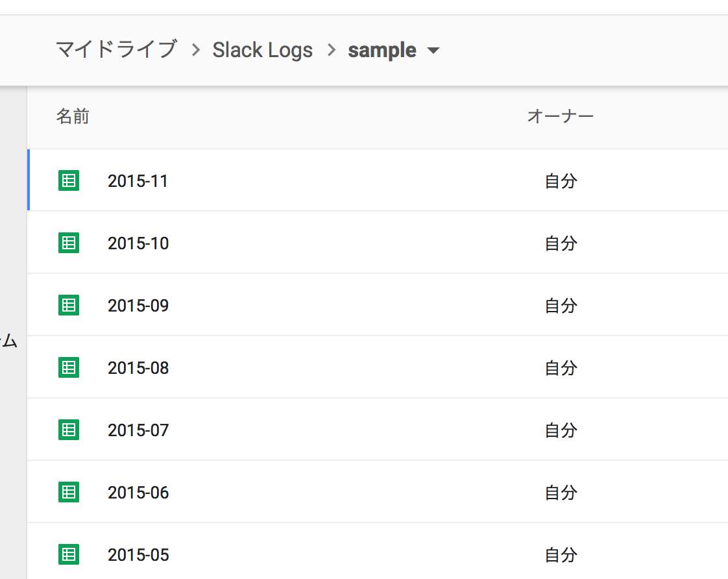Open the file named 2015-10
The height and width of the screenshot is (579, 728).
tap(138, 243)
